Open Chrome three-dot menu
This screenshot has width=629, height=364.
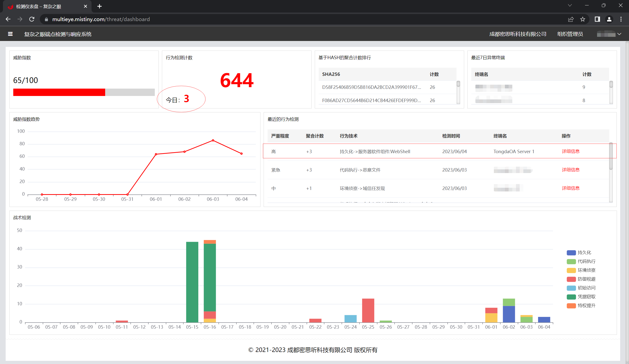[x=621, y=19]
